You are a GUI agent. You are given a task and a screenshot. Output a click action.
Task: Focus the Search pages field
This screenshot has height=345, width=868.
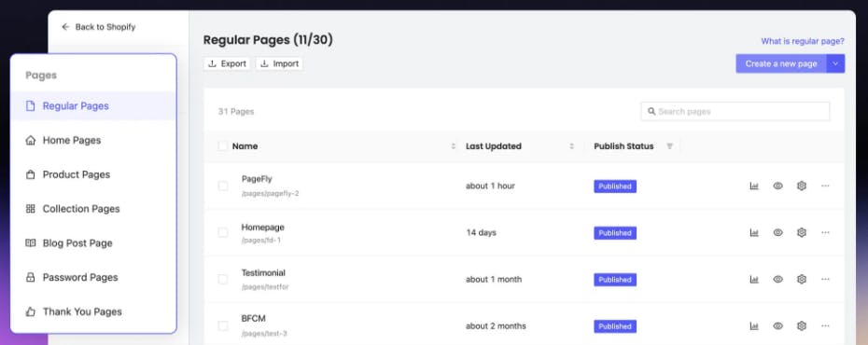[x=735, y=111]
